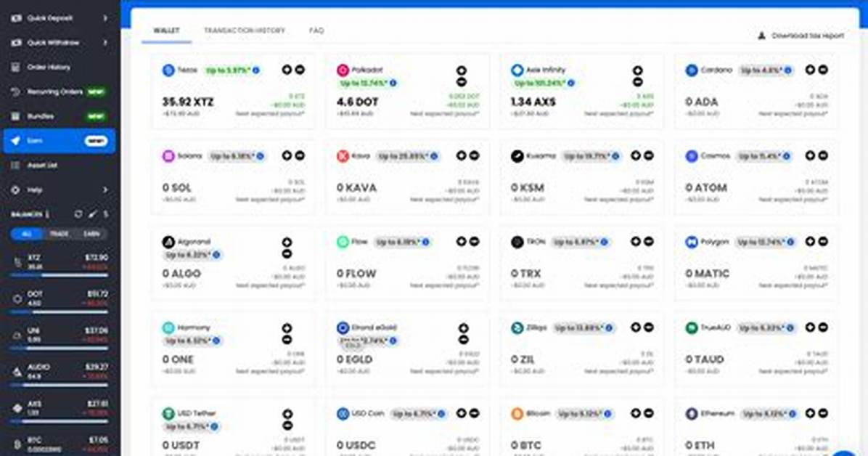The image size is (868, 456).
Task: Click the minus icon on Bitcoin card
Action: (649, 413)
